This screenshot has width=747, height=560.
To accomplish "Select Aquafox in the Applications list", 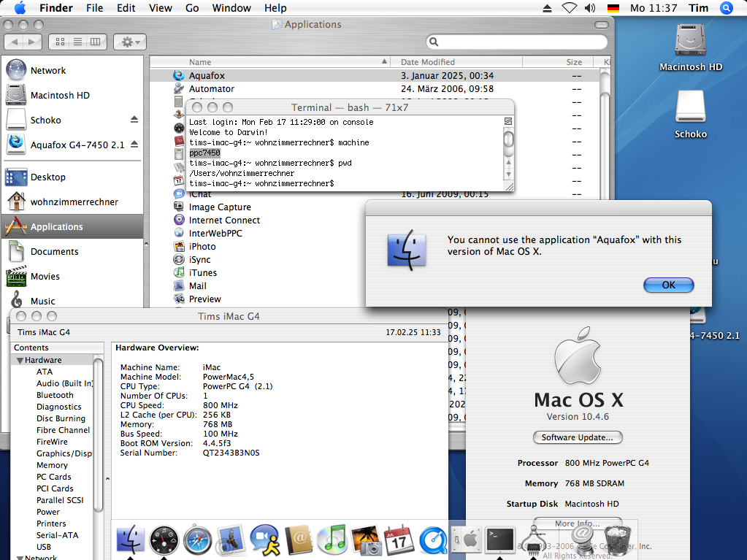I will click(375, 75).
